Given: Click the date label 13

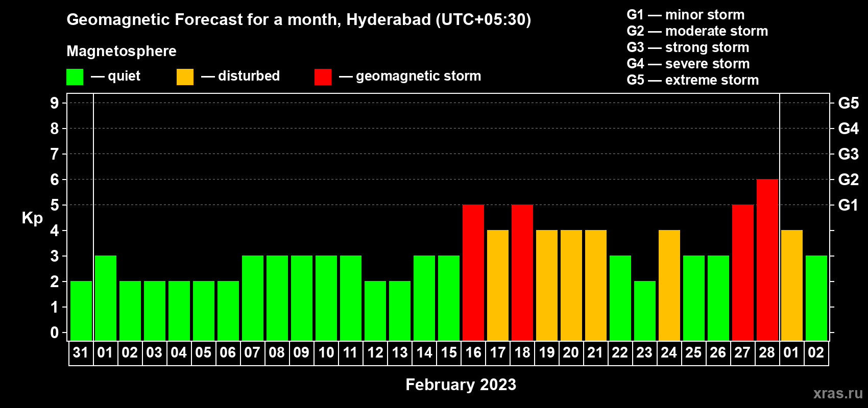Looking at the screenshot, I should tap(399, 353).
